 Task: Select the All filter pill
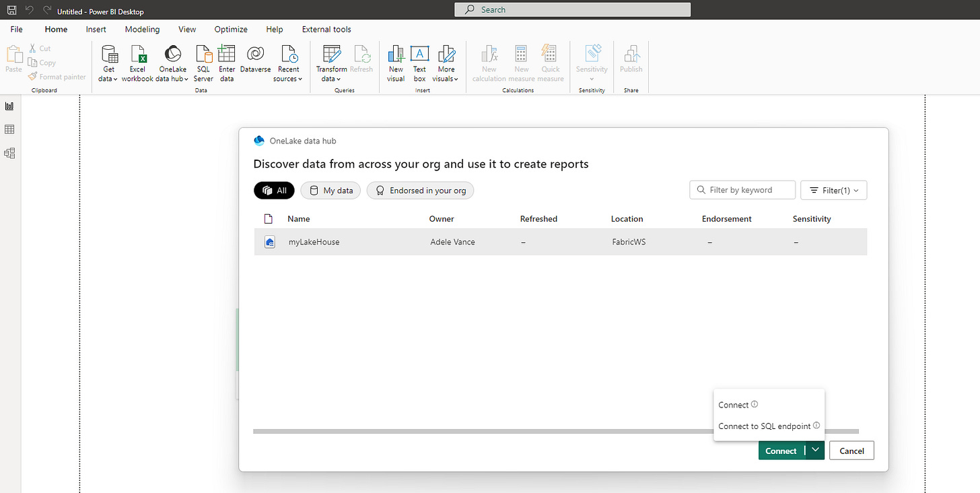coord(274,191)
